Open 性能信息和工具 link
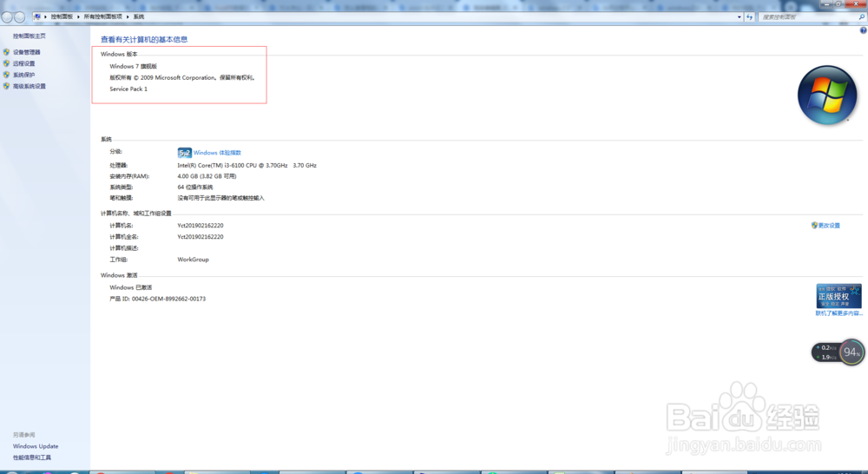 pyautogui.click(x=32, y=458)
